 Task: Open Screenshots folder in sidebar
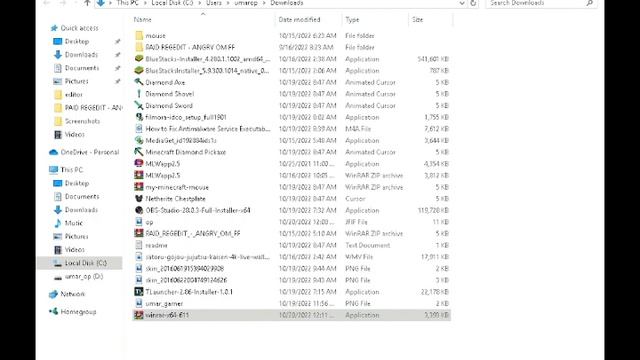click(82, 121)
